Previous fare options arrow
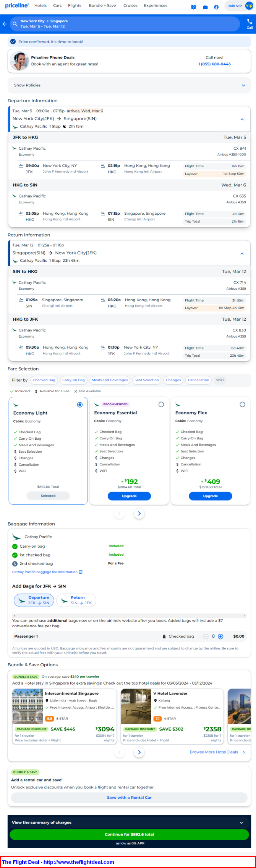Viewport: 256px width, 868px height. 119,514
